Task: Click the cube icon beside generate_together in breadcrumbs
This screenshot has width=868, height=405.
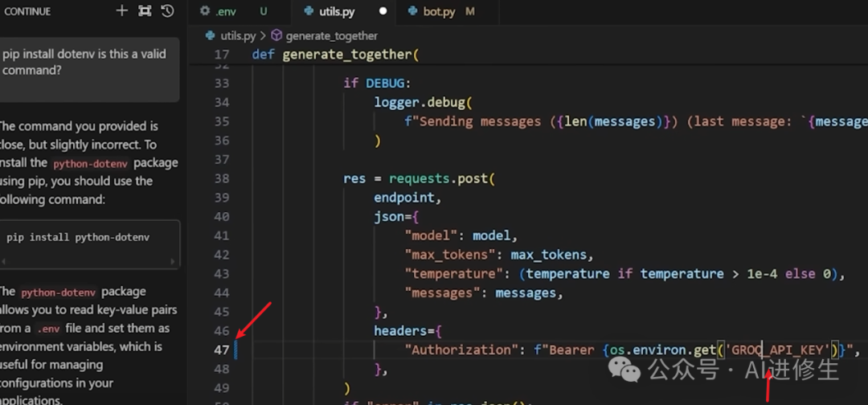Action: pyautogui.click(x=276, y=35)
